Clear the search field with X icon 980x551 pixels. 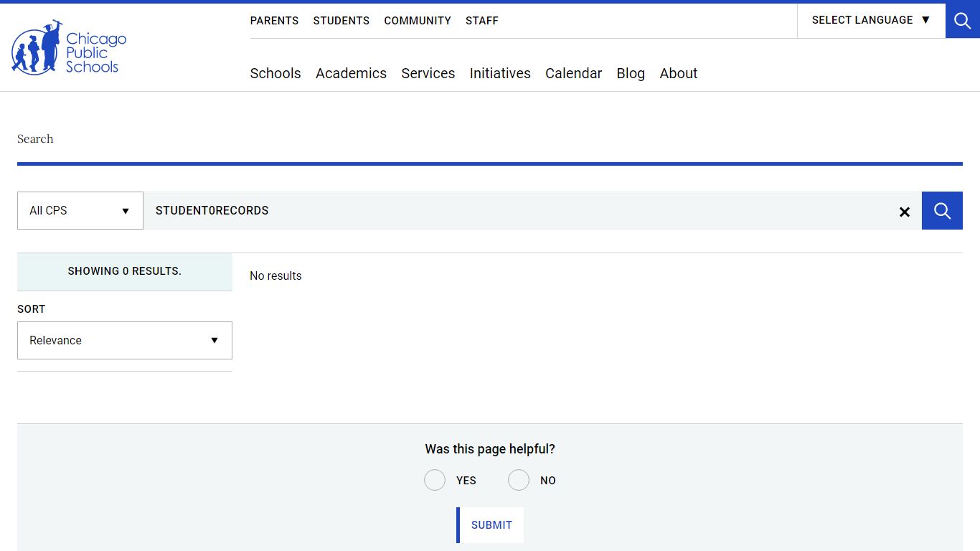(x=905, y=212)
